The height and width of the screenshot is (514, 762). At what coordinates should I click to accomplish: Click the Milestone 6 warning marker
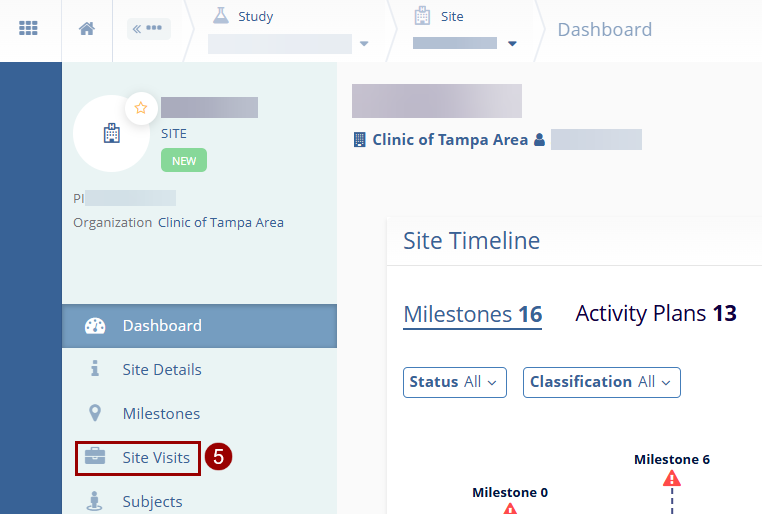[x=672, y=479]
